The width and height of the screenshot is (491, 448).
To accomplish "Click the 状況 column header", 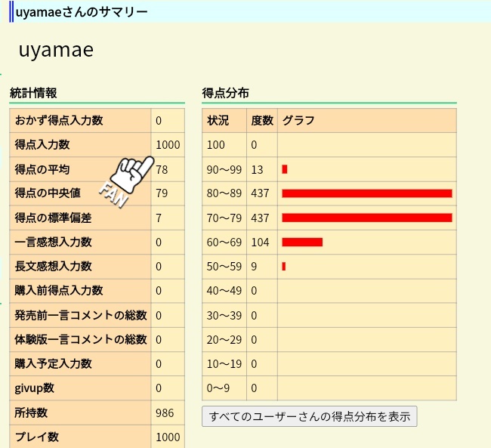I will click(x=218, y=120).
